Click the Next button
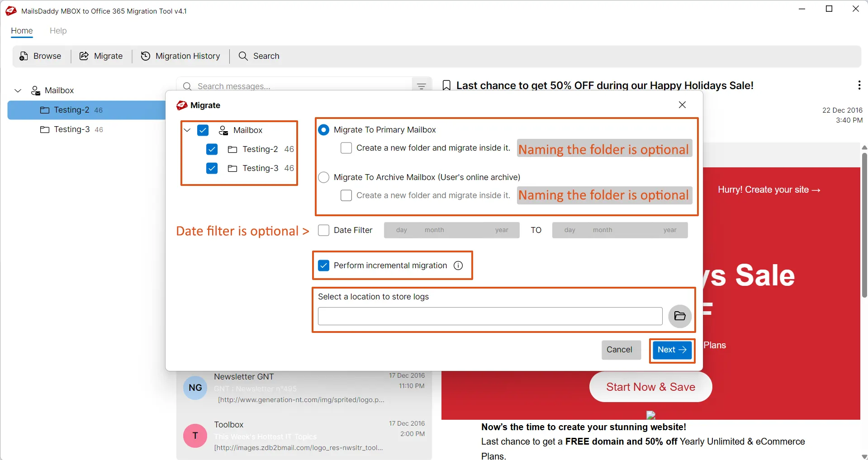Image resolution: width=868 pixels, height=460 pixels. (x=672, y=350)
